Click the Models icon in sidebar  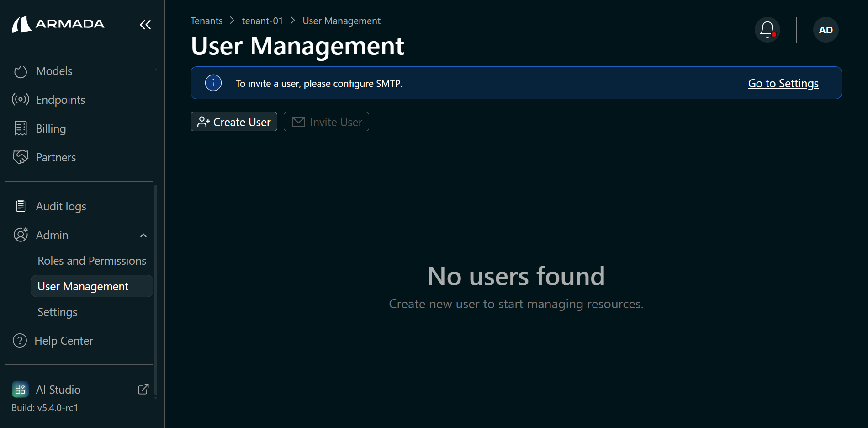pos(21,71)
